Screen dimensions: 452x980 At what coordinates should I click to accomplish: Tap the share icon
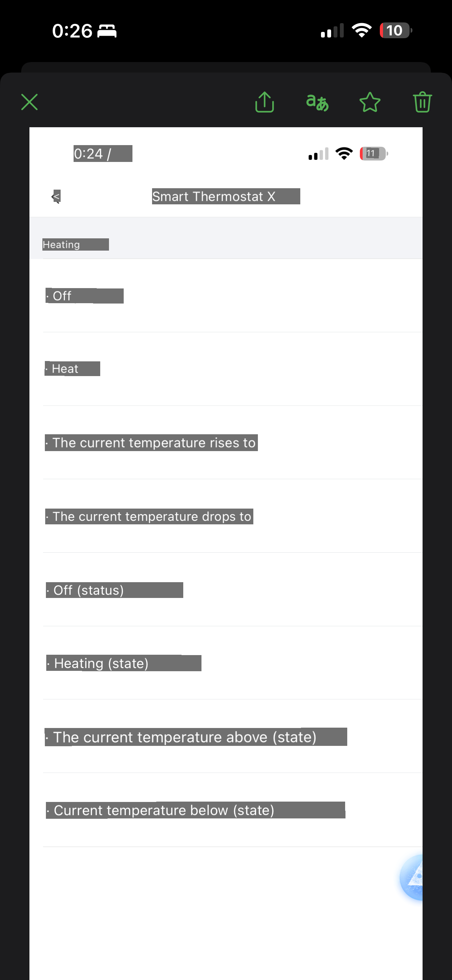pyautogui.click(x=265, y=102)
